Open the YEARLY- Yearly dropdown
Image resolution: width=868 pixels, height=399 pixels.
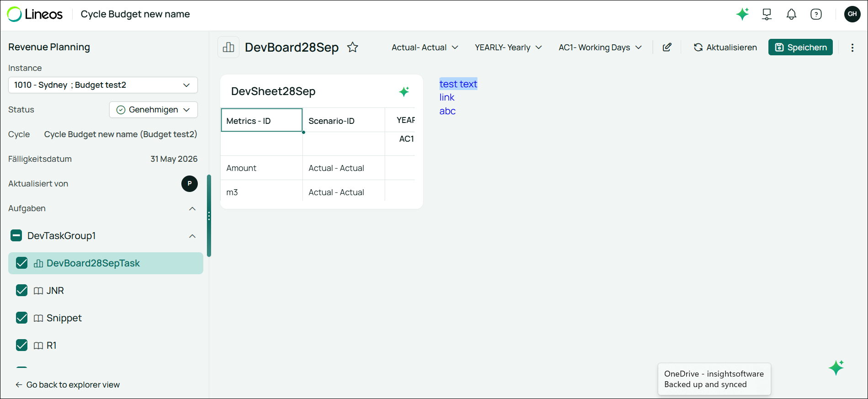(x=508, y=48)
